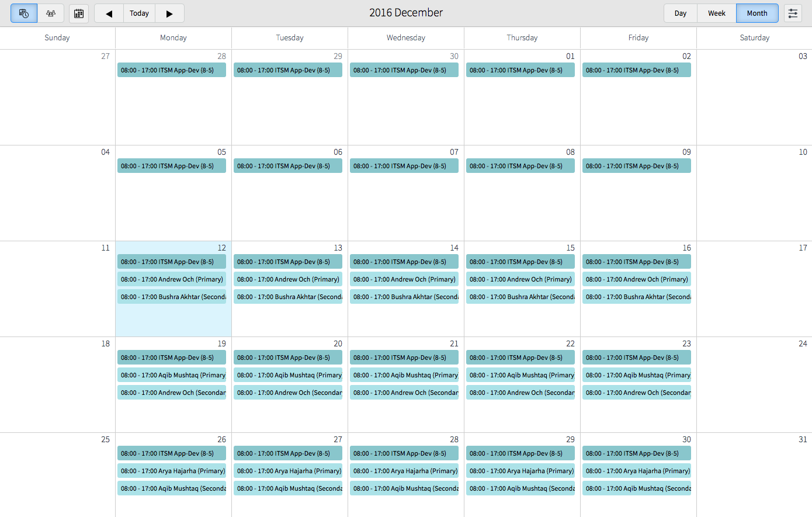This screenshot has width=812, height=517.
Task: Click the Today button
Action: click(x=139, y=13)
